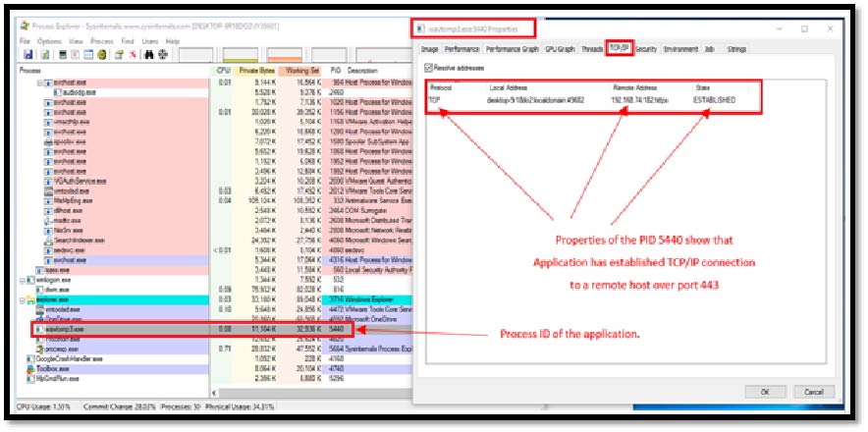Image resolution: width=868 pixels, height=432 pixels.
Task: Click the msdtc.exe process icon
Action: coord(48,221)
